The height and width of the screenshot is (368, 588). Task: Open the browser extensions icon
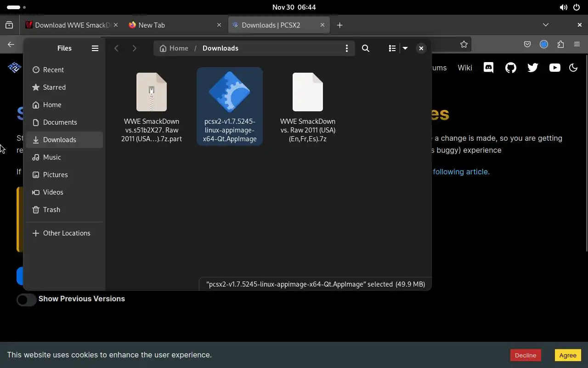pos(560,45)
